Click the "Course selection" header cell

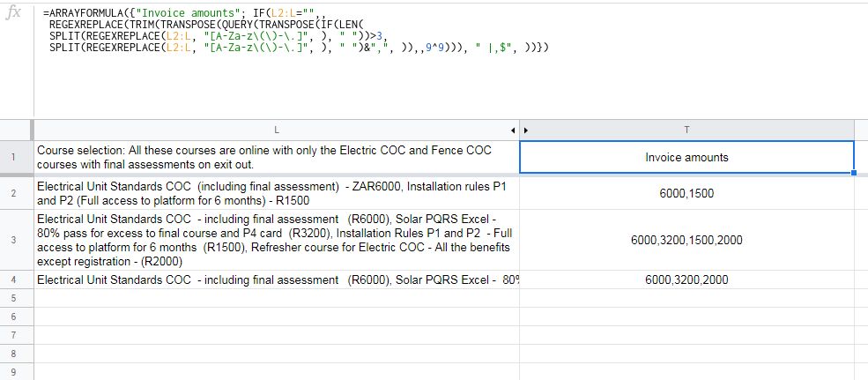click(x=276, y=157)
